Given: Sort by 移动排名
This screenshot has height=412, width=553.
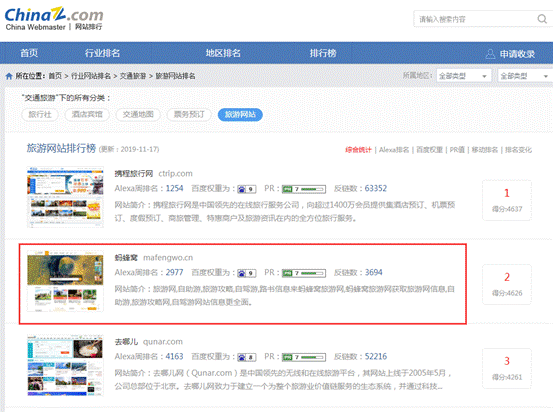Looking at the screenshot, I should click(485, 150).
